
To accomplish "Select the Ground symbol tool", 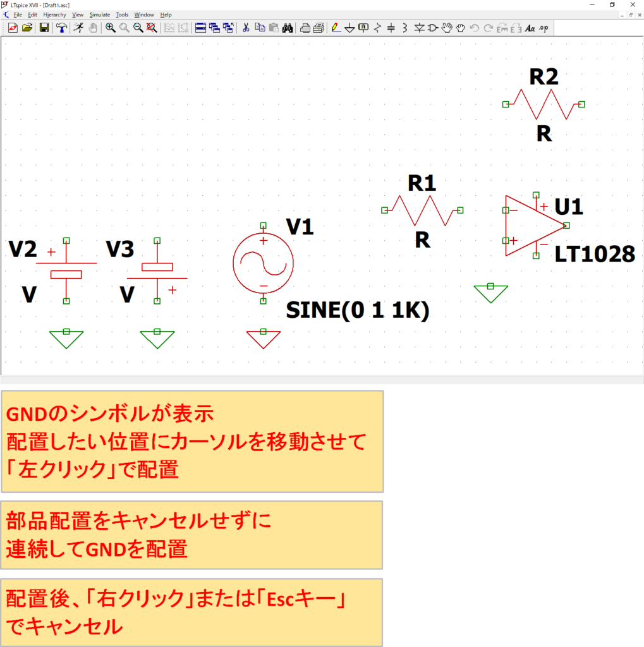I will point(349,28).
